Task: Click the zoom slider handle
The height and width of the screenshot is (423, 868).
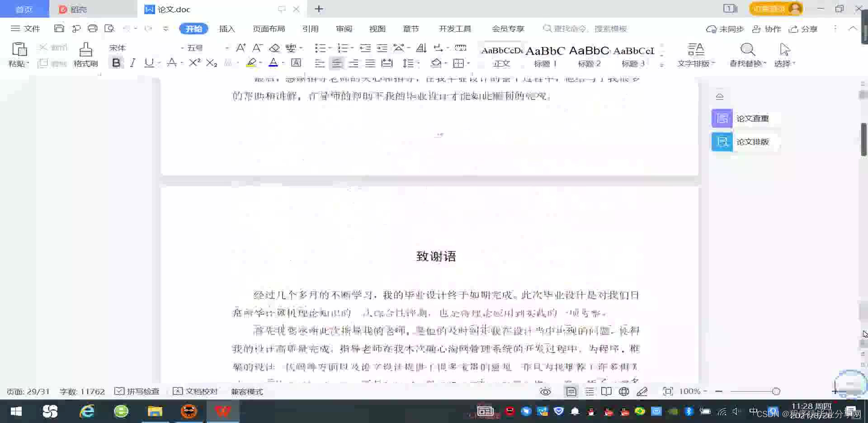Action: point(776,391)
